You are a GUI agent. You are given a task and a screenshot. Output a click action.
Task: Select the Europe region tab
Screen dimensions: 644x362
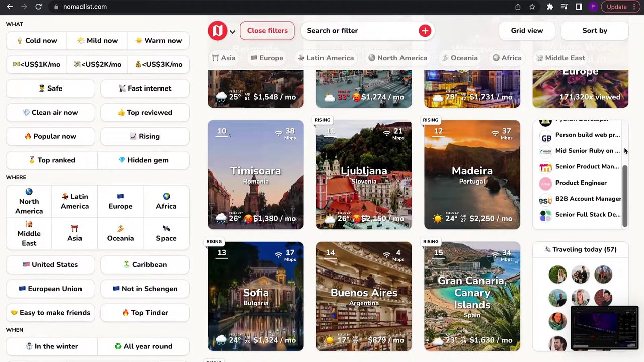click(266, 58)
